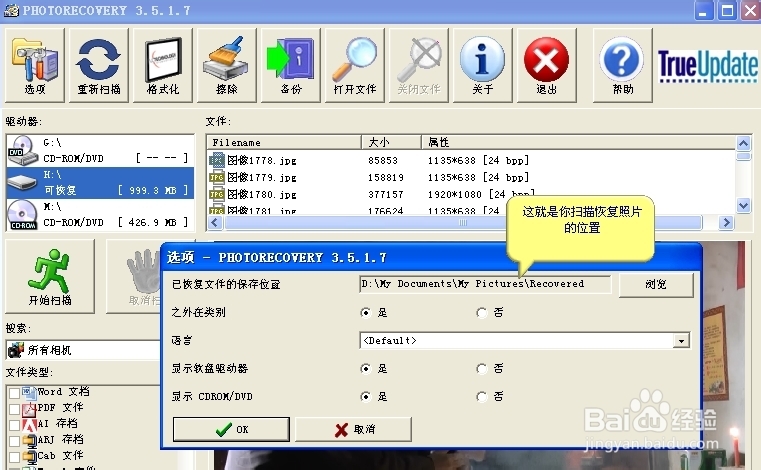Check the PDF 文件 file type
The width and height of the screenshot is (761, 470).
pos(15,409)
